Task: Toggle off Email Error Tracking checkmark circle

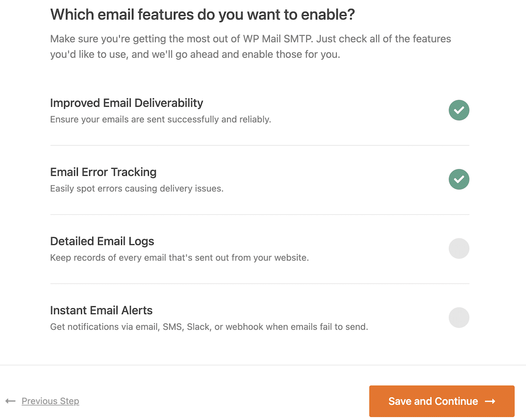Action: [x=459, y=179]
